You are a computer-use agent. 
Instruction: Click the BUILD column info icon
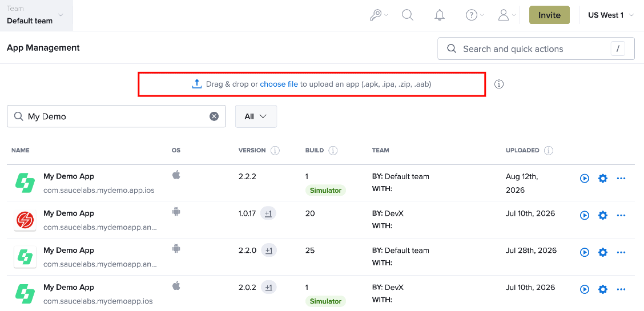(x=333, y=151)
